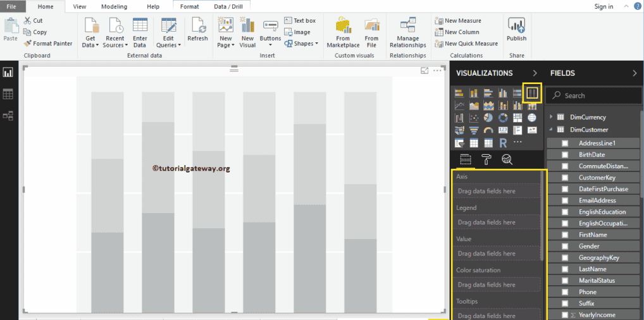The width and height of the screenshot is (644, 320).
Task: Select the KPI visualization
Action: pos(532,131)
